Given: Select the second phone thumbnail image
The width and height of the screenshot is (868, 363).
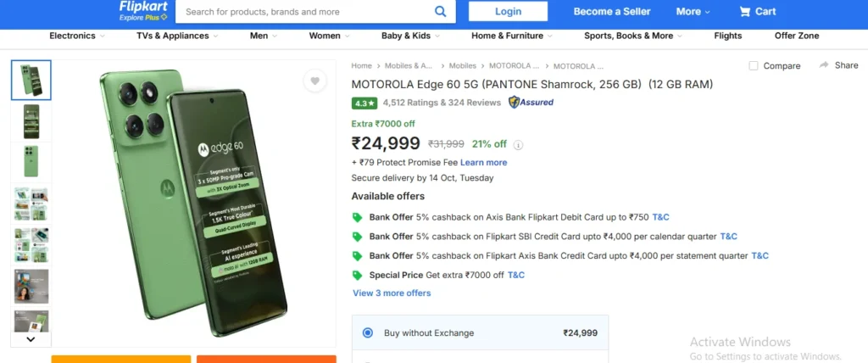Looking at the screenshot, I should pyautogui.click(x=31, y=121).
